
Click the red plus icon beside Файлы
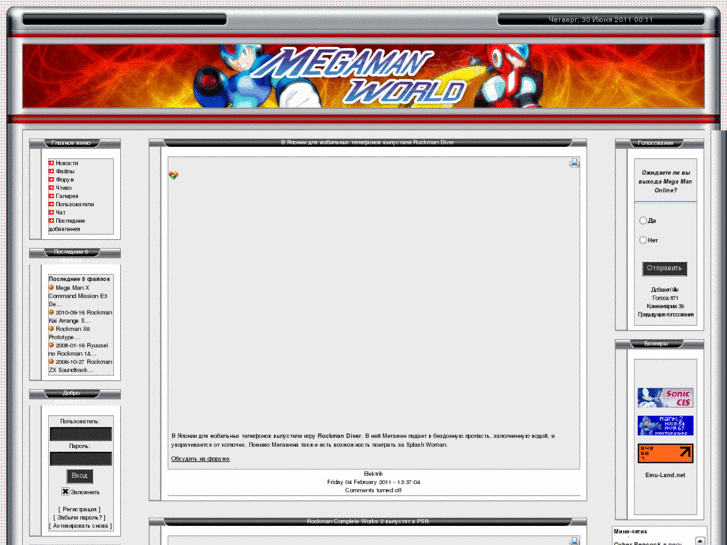51,171
